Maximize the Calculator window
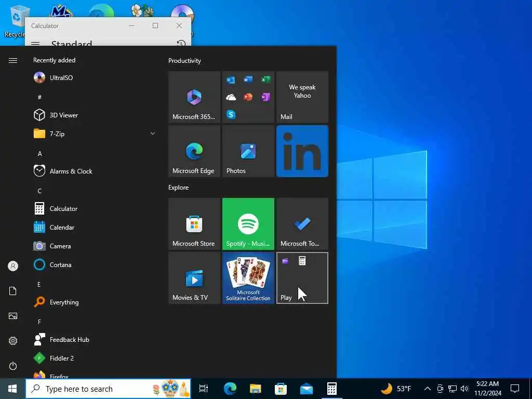The height and width of the screenshot is (399, 532). click(155, 25)
